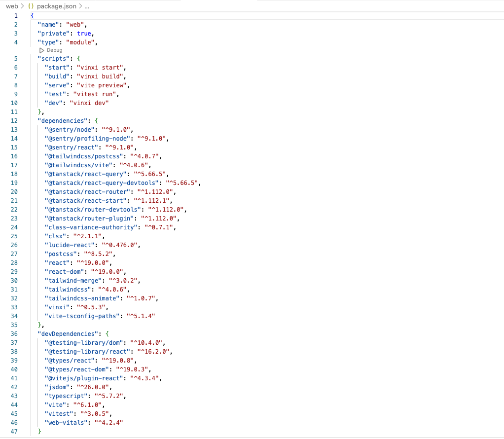504x439 pixels.
Task: Place cursor on the "scripts" key
Action: coord(54,59)
